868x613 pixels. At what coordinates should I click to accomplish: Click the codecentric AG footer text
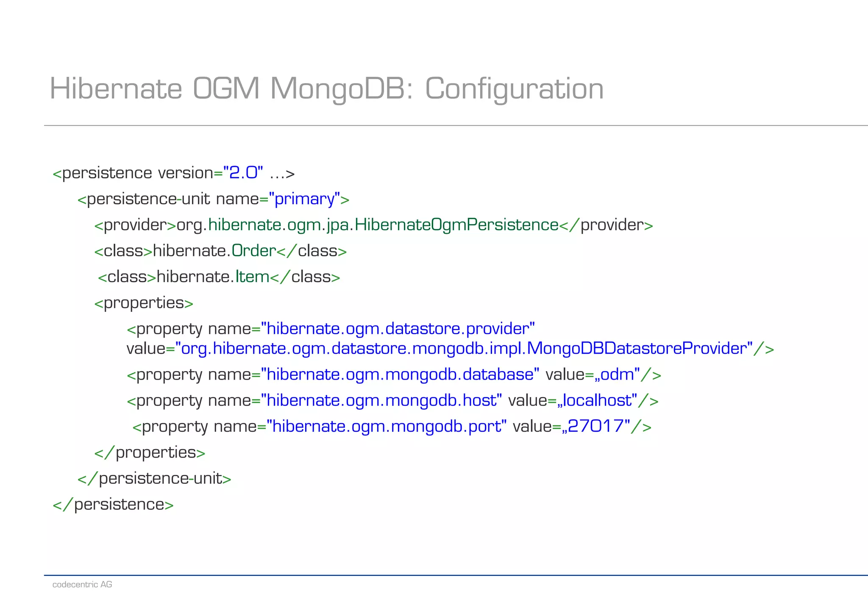(x=82, y=585)
